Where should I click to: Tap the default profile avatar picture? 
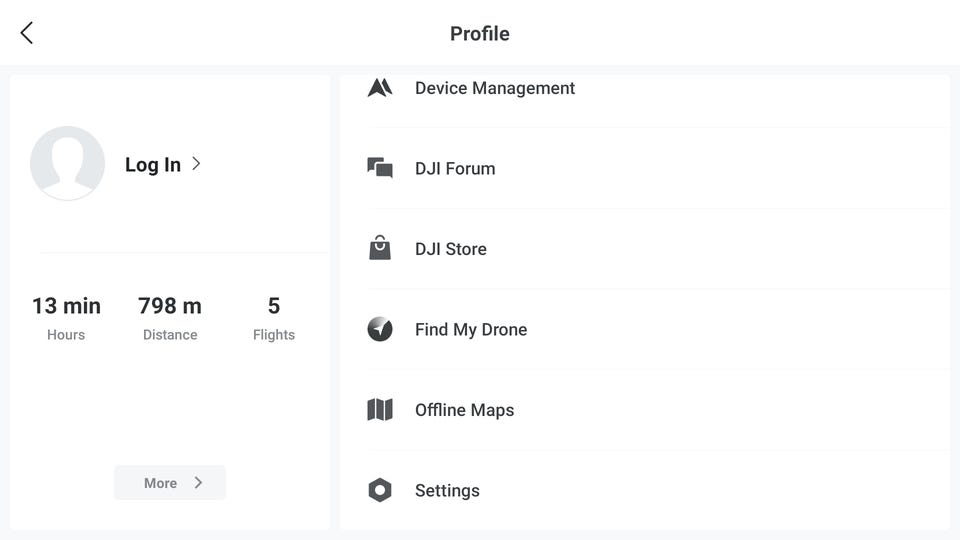tap(67, 163)
